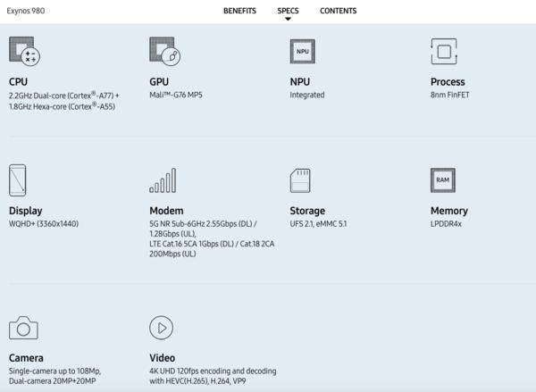The height and width of the screenshot is (392, 536).
Task: Click the CPU chip calculator icon
Action: [x=24, y=51]
